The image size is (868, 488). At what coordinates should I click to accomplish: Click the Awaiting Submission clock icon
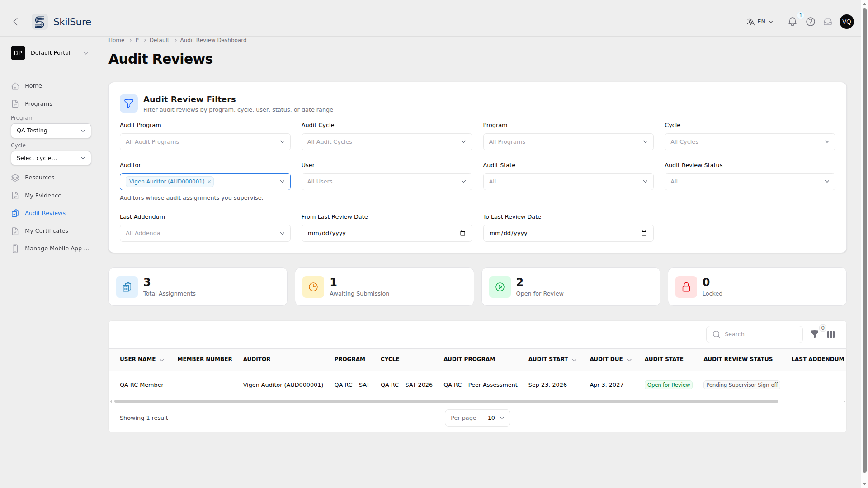click(313, 287)
